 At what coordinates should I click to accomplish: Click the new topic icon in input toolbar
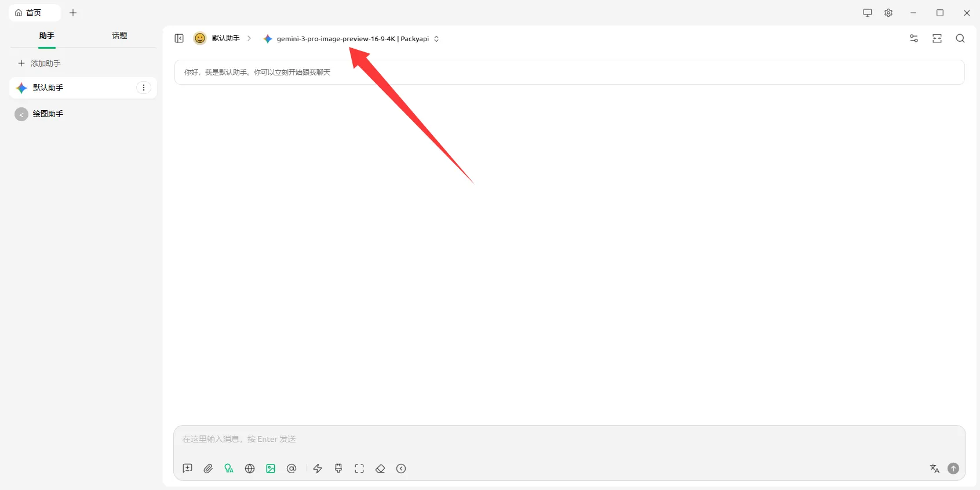[x=187, y=469]
